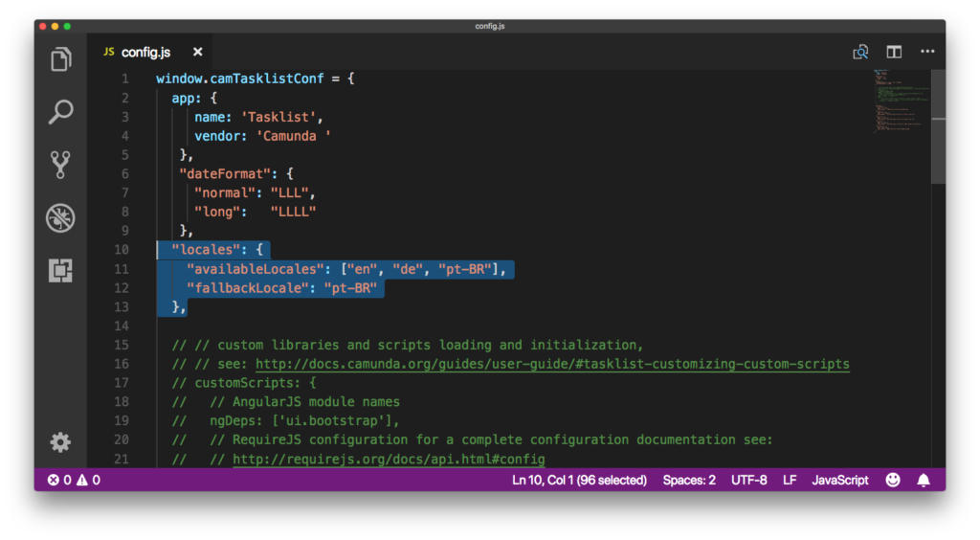This screenshot has height=540, width=980.
Task: Open the Manage settings gear
Action: point(60,441)
